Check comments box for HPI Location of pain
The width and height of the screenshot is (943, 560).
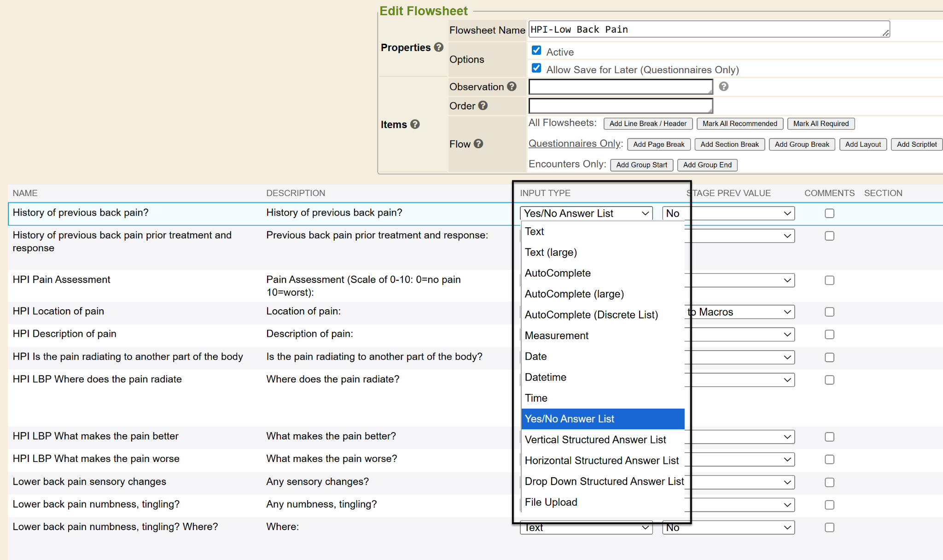tap(829, 312)
